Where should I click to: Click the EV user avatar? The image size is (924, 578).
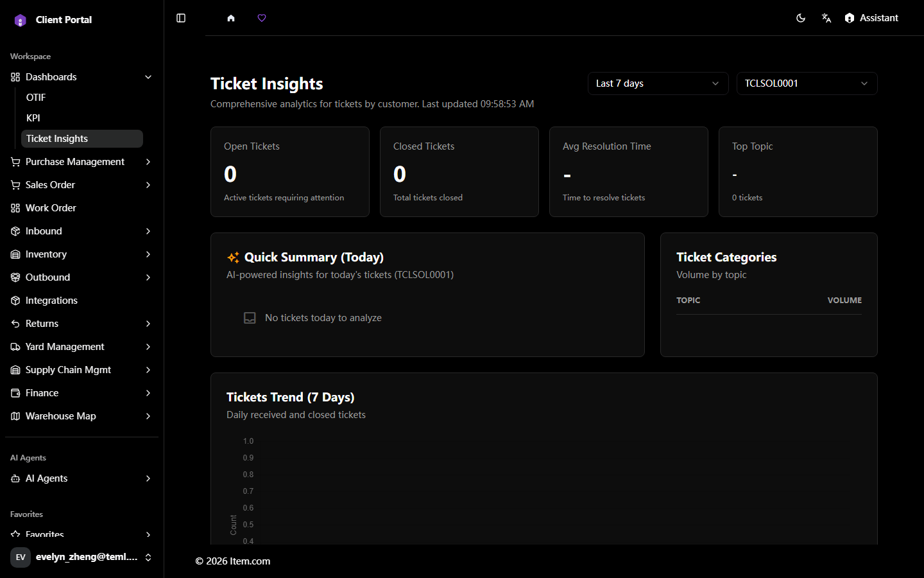pos(21,557)
